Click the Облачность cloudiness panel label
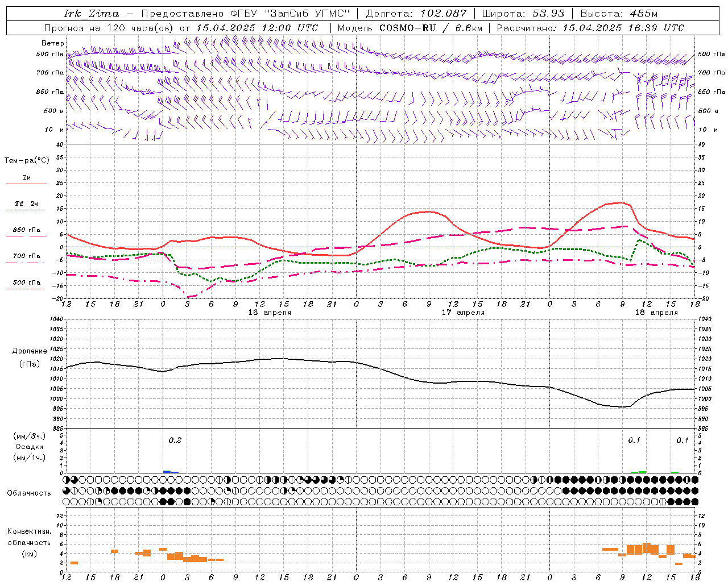Screen dimensions: 728x582 click(x=29, y=493)
